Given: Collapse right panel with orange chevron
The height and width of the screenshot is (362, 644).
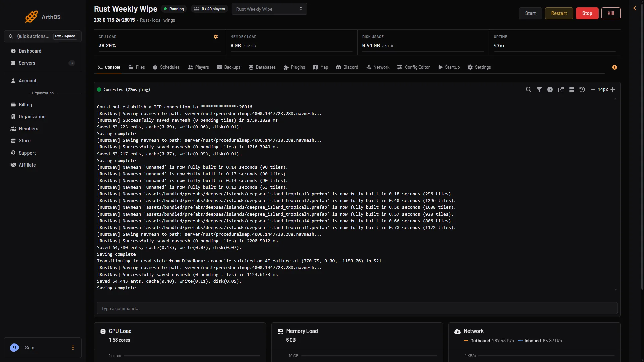Looking at the screenshot, I should point(635,8).
